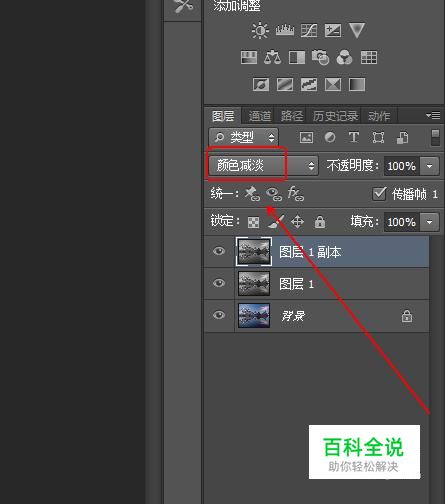Screen dimensions: 445x504
Task: Add a Gradient Map adjustment
Action: pos(357,85)
